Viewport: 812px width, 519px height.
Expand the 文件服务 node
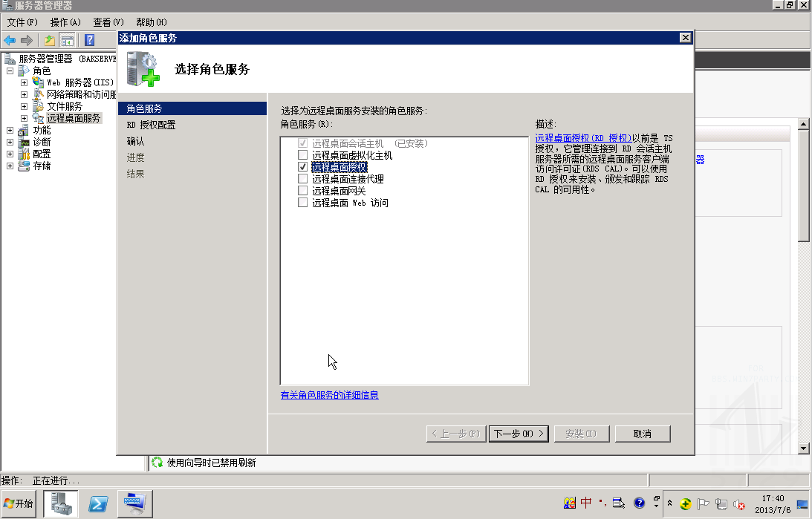[x=24, y=106]
